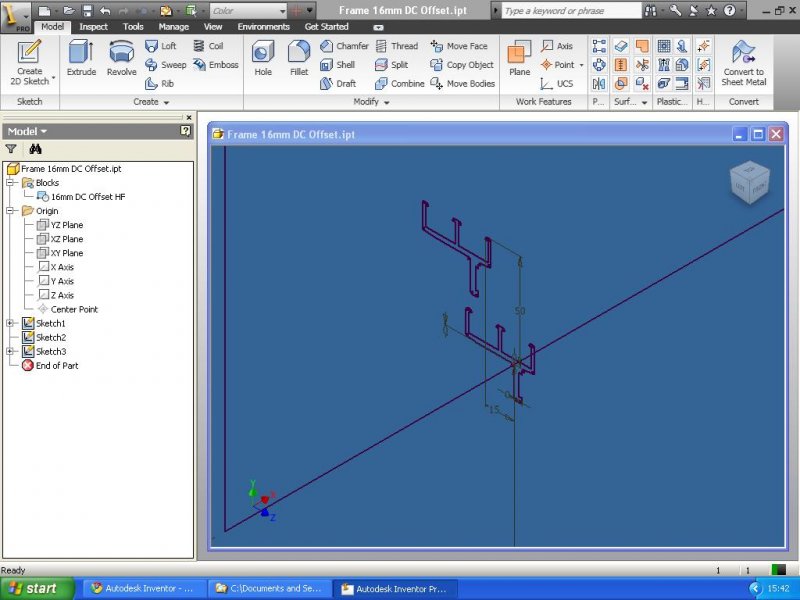Image resolution: width=800 pixels, height=600 pixels.
Task: Open the Point tool dropdown arrow
Action: point(581,65)
